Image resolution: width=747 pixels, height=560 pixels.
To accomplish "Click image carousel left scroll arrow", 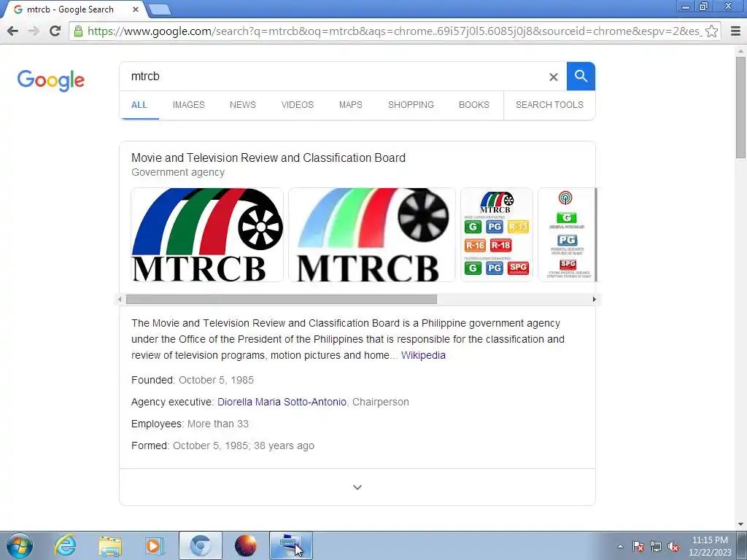I will pos(120,300).
